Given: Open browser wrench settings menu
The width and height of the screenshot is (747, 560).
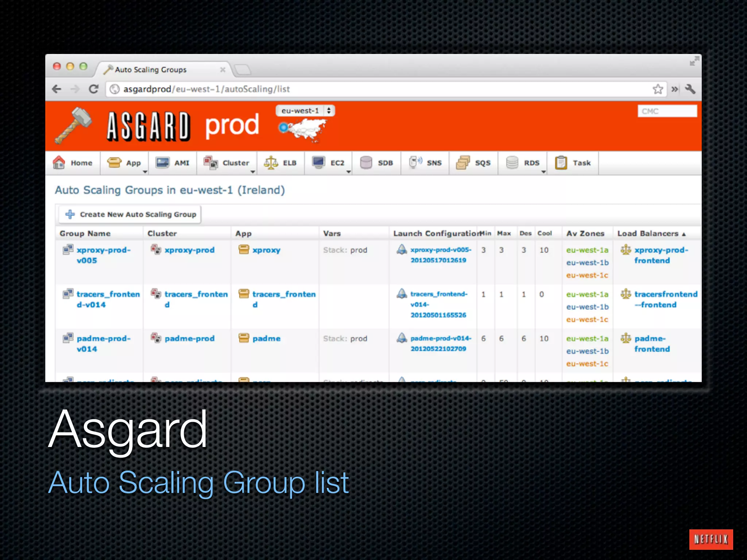Looking at the screenshot, I should click(690, 89).
